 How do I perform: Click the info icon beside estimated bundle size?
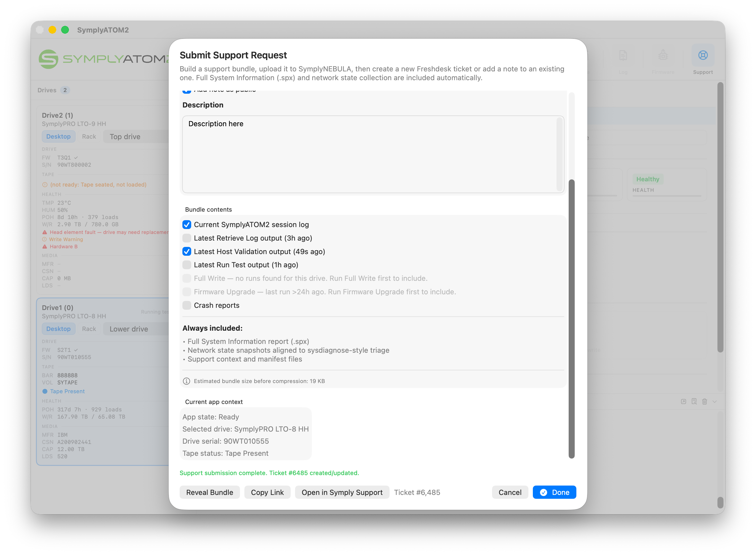coord(187,381)
